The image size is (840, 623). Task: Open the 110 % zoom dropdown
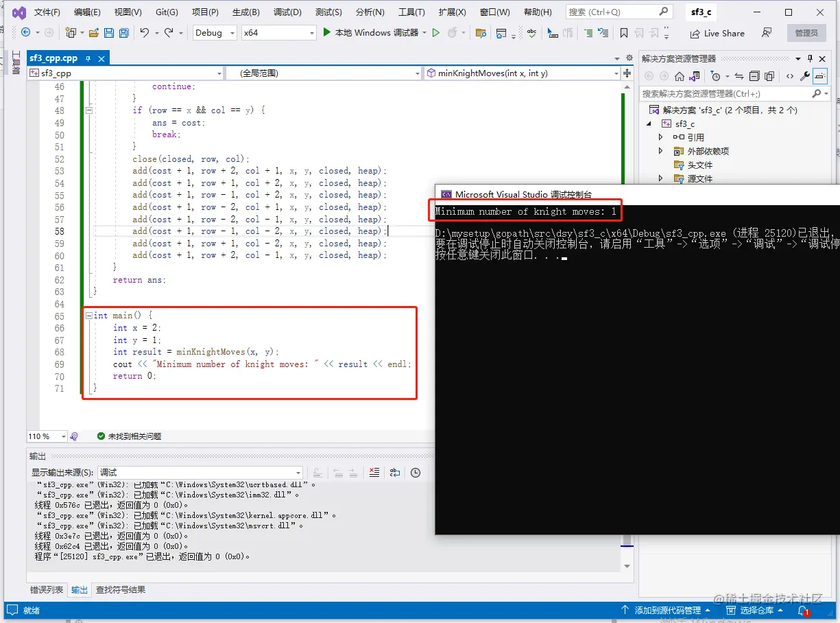point(47,436)
